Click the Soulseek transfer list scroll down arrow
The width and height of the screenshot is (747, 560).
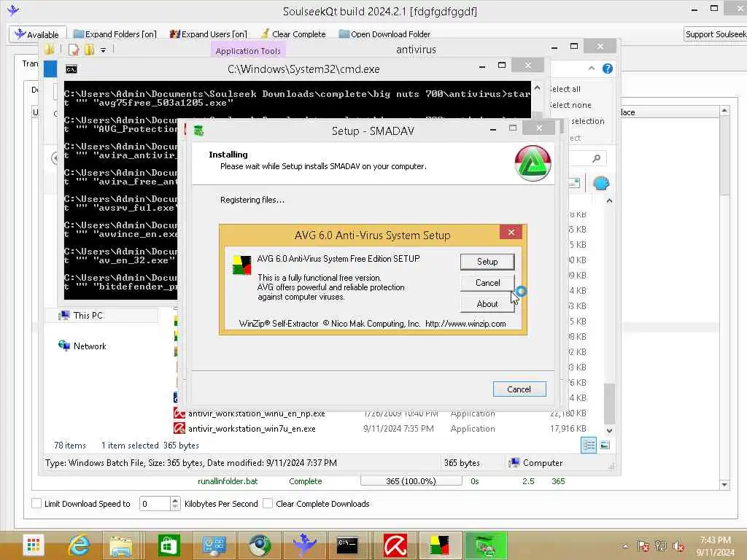[x=724, y=485]
